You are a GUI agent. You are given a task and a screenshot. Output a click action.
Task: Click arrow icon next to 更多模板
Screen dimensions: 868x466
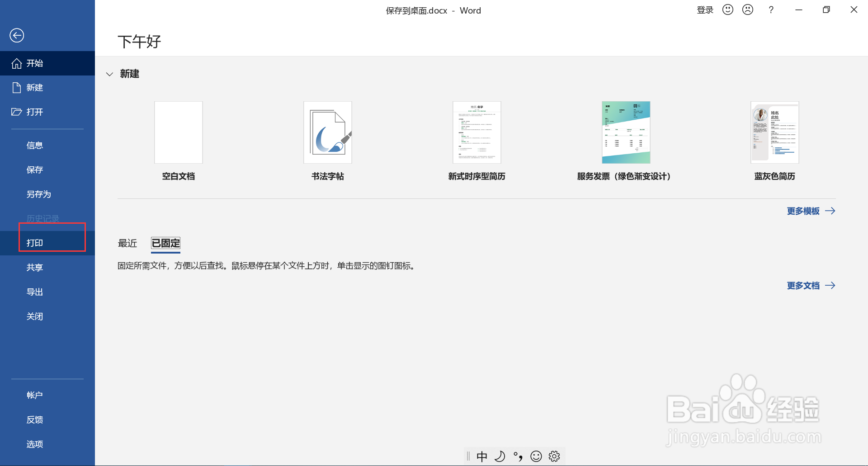coord(830,211)
